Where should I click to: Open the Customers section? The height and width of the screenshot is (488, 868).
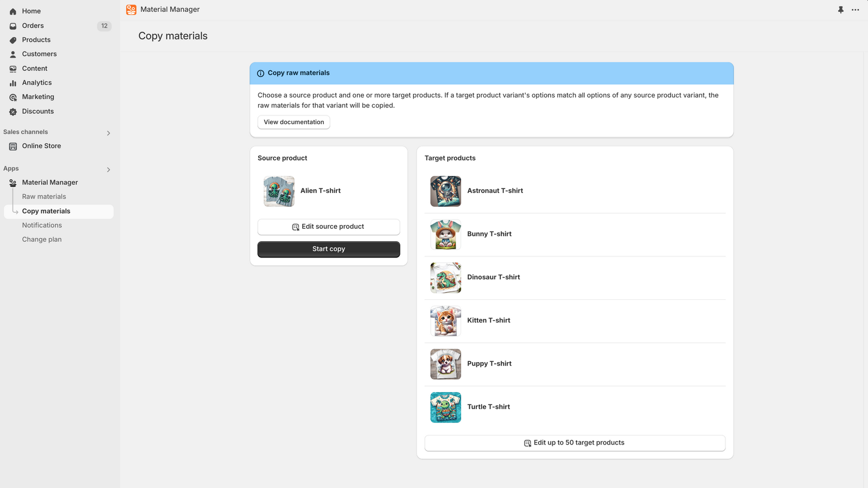point(39,54)
